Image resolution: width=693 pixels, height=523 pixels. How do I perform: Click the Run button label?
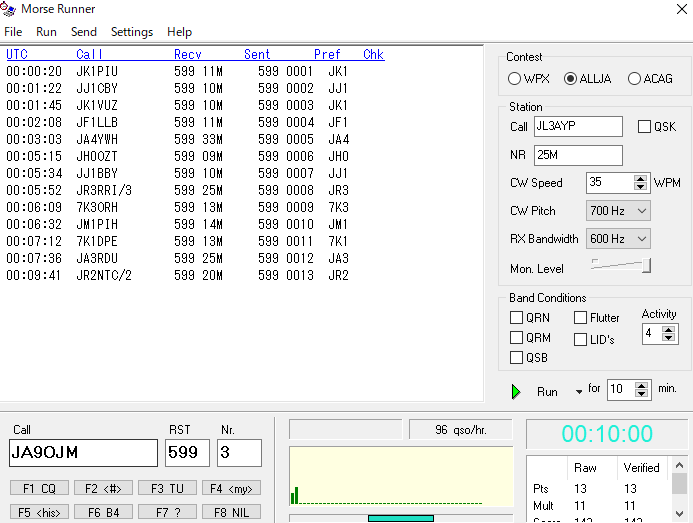pyautogui.click(x=547, y=392)
